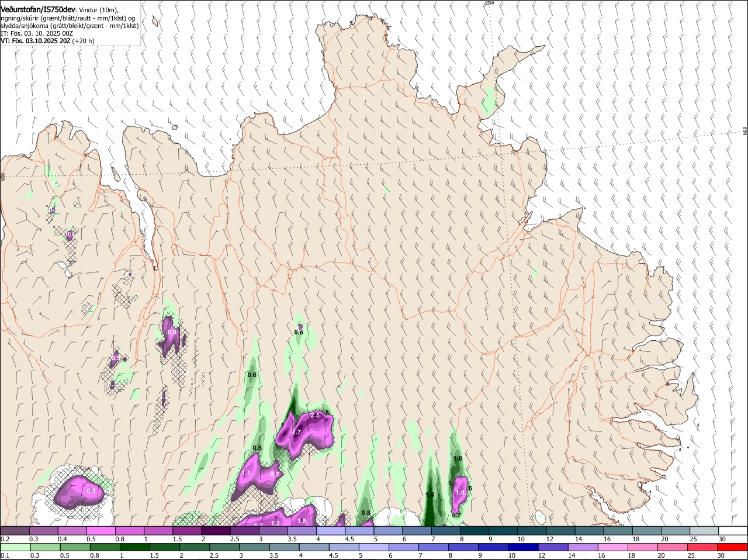Click the '1.0' value on the green band
Viewport: 748px width, 560px height.
(x=458, y=459)
